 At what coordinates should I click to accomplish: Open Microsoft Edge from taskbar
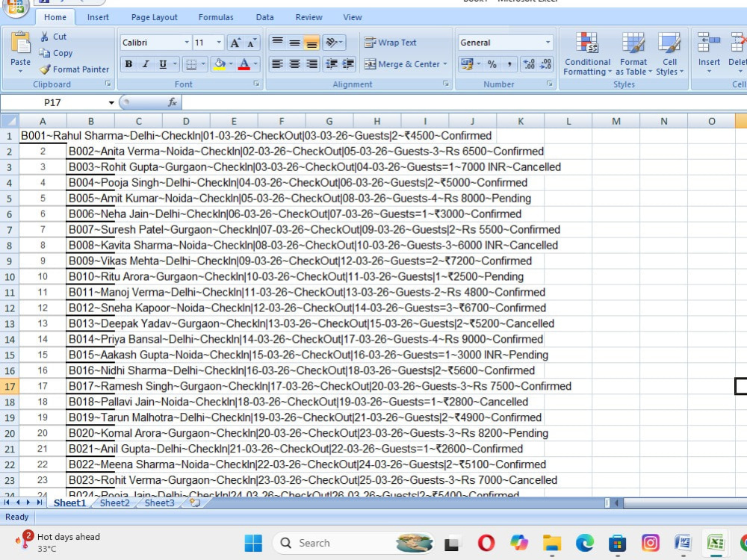click(585, 543)
